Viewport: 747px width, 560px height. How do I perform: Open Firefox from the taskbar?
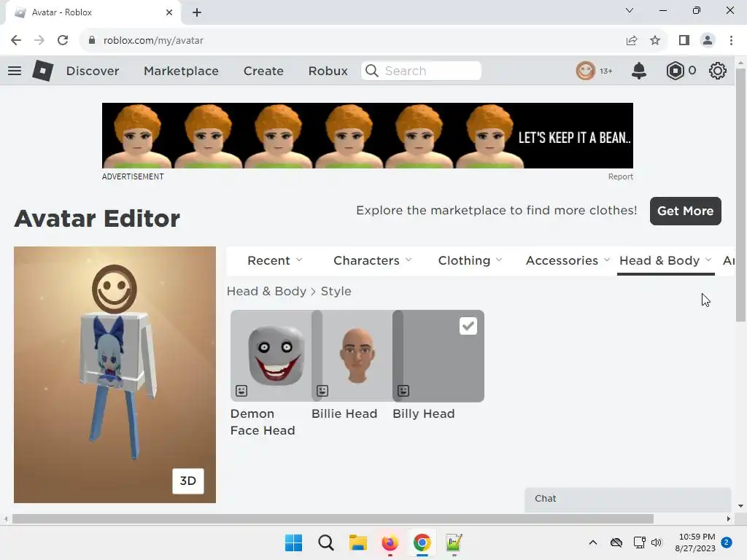(390, 542)
